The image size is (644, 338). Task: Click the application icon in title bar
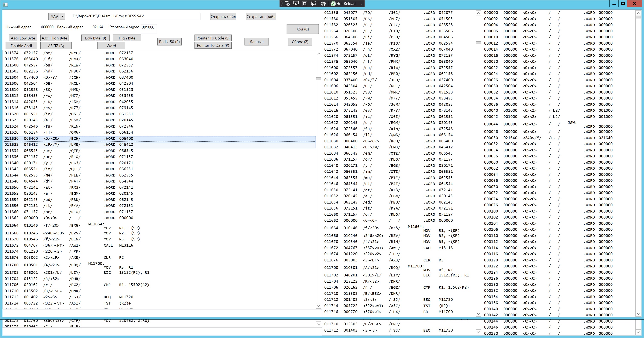[x=5, y=5]
